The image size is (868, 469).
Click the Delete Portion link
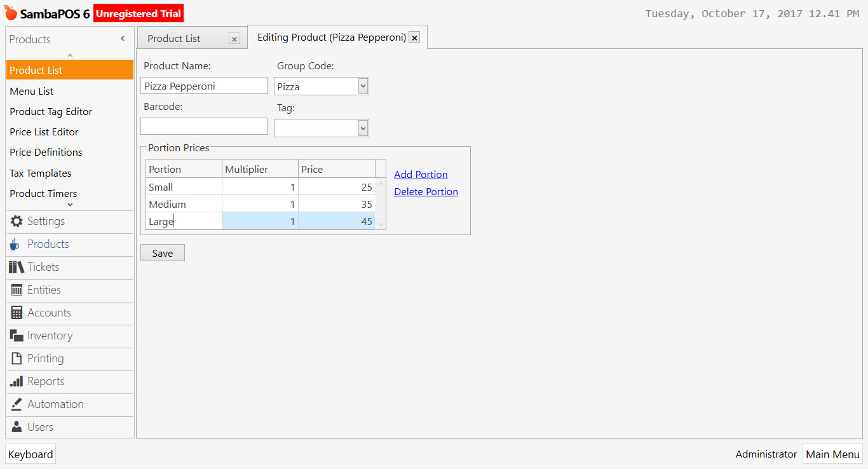(x=426, y=191)
